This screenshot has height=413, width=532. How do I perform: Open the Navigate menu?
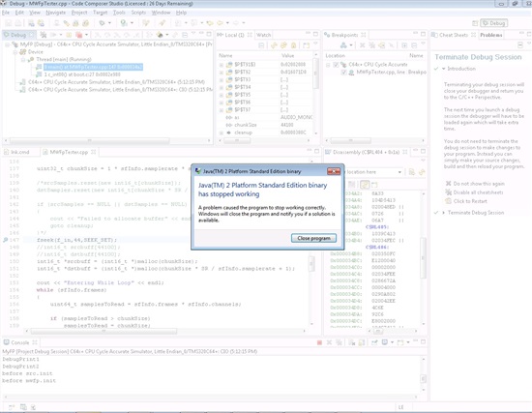[56, 13]
